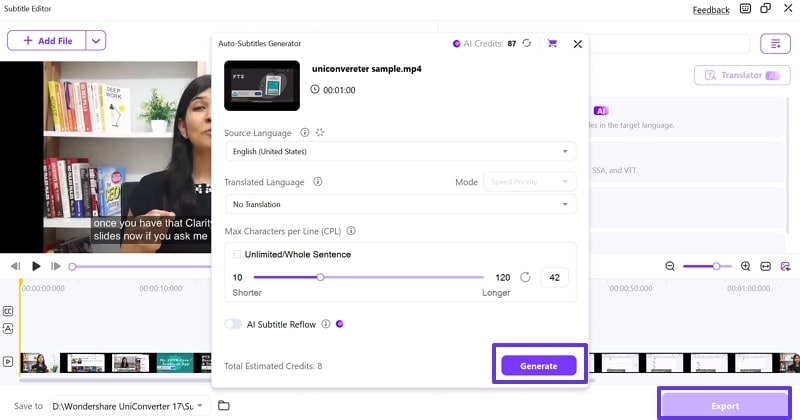This screenshot has width=800, height=420.
Task: Click the Total Estimated Credits: 8 text
Action: 273,366
